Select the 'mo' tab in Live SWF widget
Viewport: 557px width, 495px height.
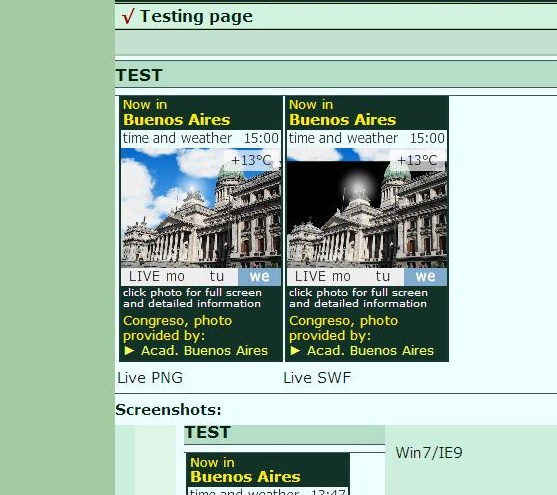tap(341, 276)
